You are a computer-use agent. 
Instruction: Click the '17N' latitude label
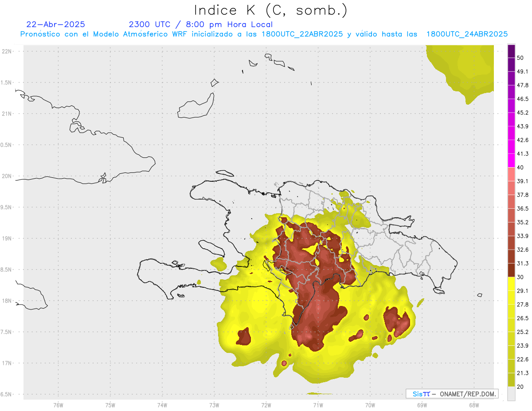(7, 363)
